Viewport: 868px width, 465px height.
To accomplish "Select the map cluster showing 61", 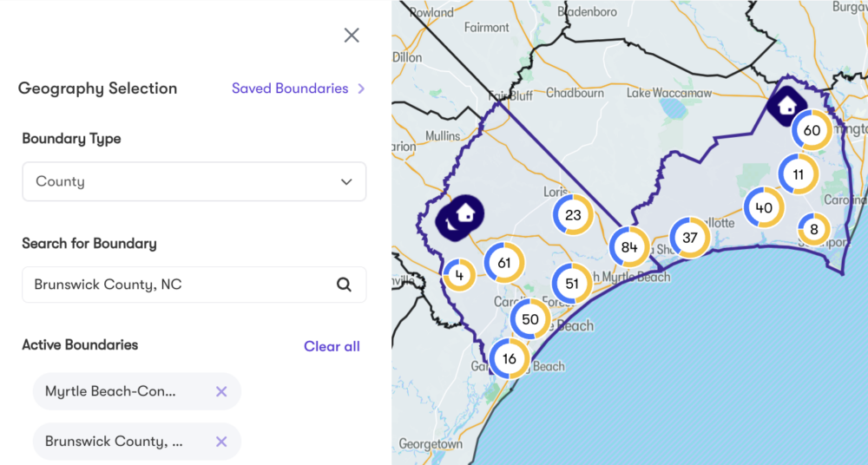I will 504,261.
